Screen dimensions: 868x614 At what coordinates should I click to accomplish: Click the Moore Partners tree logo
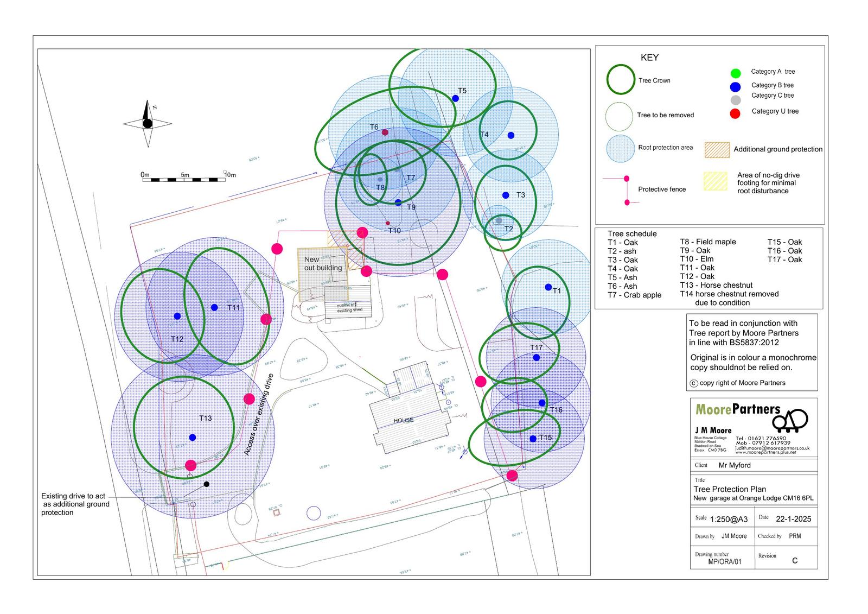click(x=790, y=420)
